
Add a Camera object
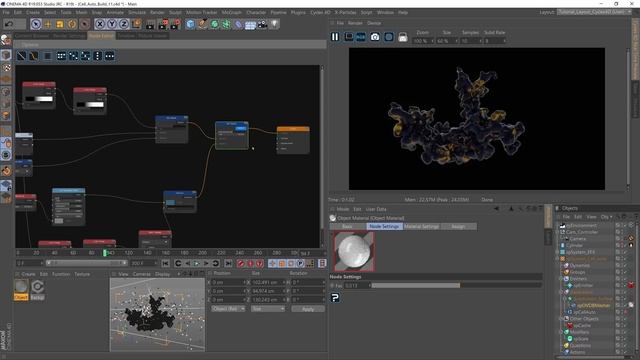pos(262,24)
